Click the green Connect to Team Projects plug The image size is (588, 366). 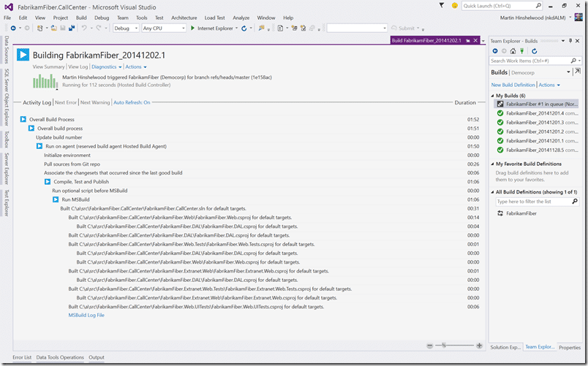(521, 51)
